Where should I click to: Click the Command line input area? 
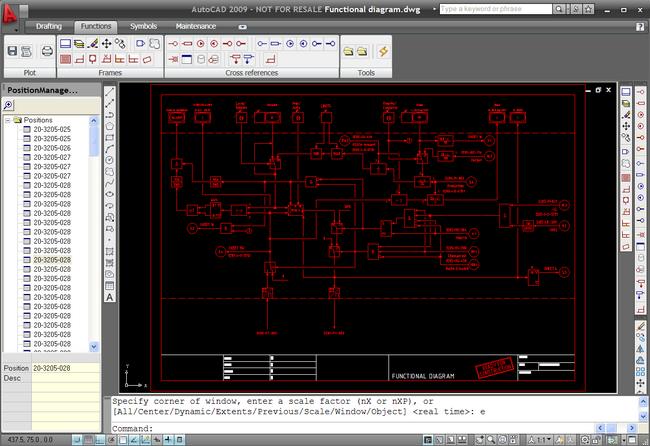[x=353, y=429]
